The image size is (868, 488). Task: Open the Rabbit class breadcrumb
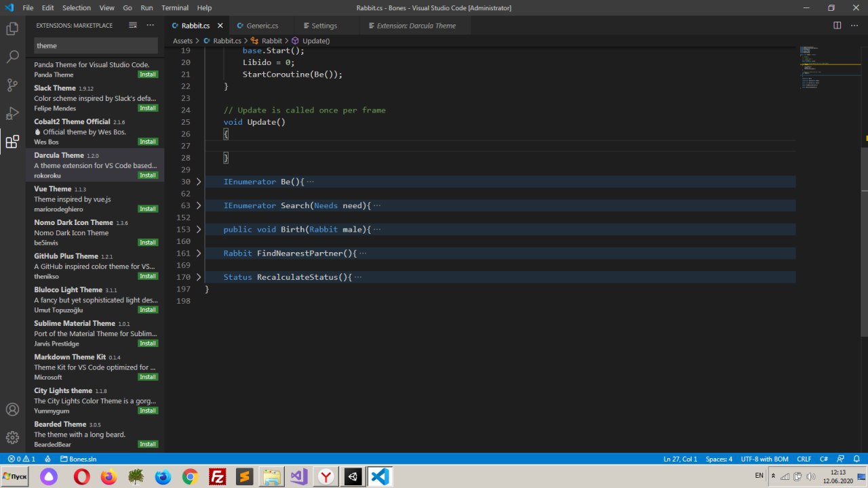pyautogui.click(x=267, y=41)
